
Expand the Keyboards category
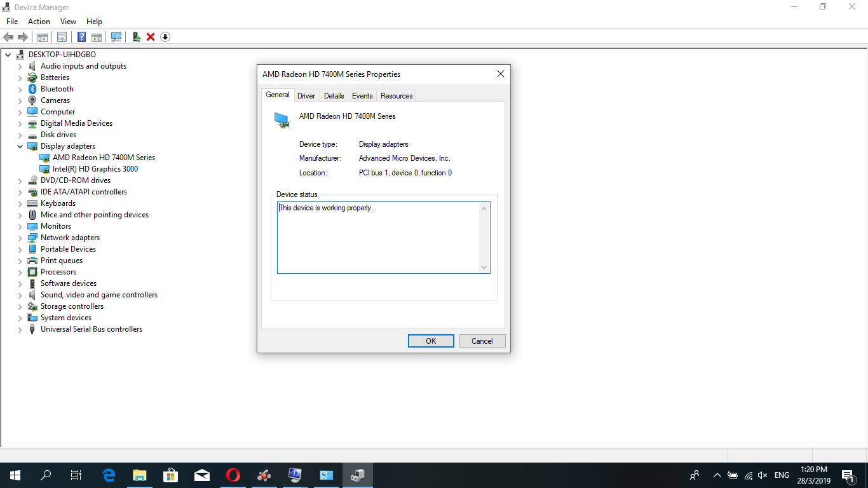[x=20, y=203]
